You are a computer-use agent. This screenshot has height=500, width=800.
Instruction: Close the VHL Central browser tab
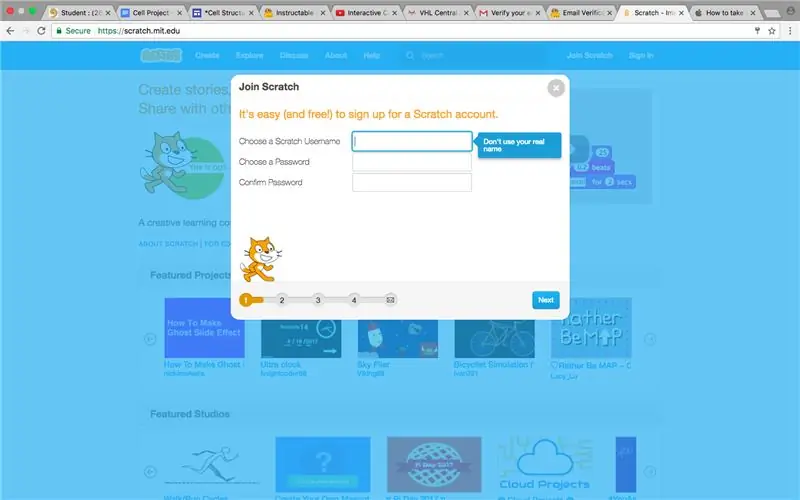coord(466,13)
